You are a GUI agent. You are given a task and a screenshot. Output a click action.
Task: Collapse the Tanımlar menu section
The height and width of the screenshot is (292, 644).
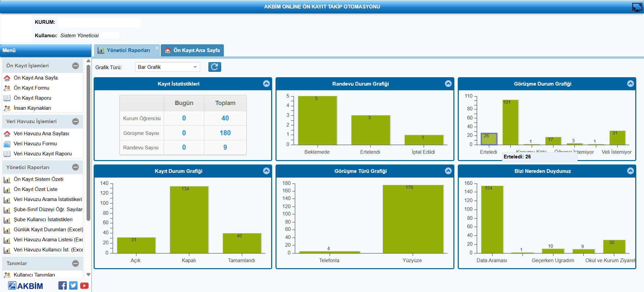76,263
